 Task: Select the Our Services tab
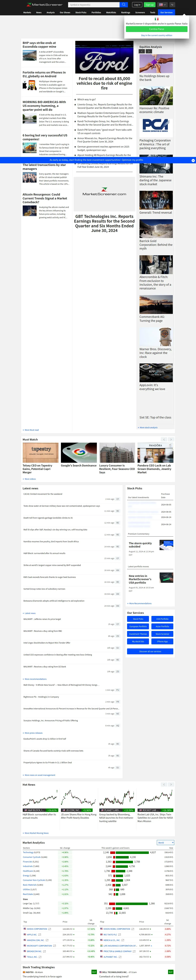click(x=166, y=12)
